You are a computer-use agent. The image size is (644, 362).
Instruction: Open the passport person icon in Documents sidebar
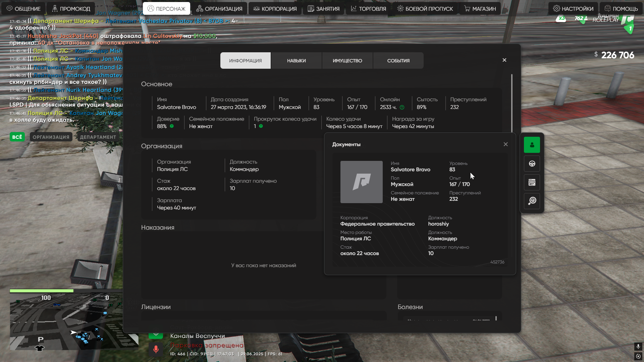[x=532, y=145]
